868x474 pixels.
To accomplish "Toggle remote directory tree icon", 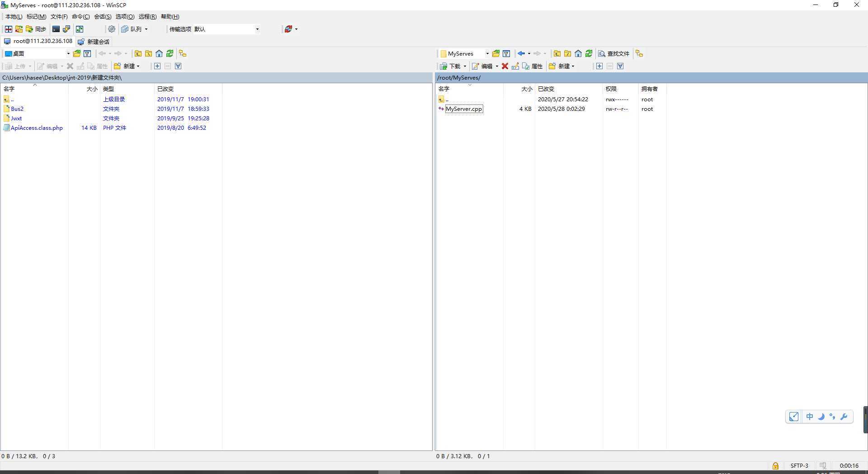I will pos(639,53).
